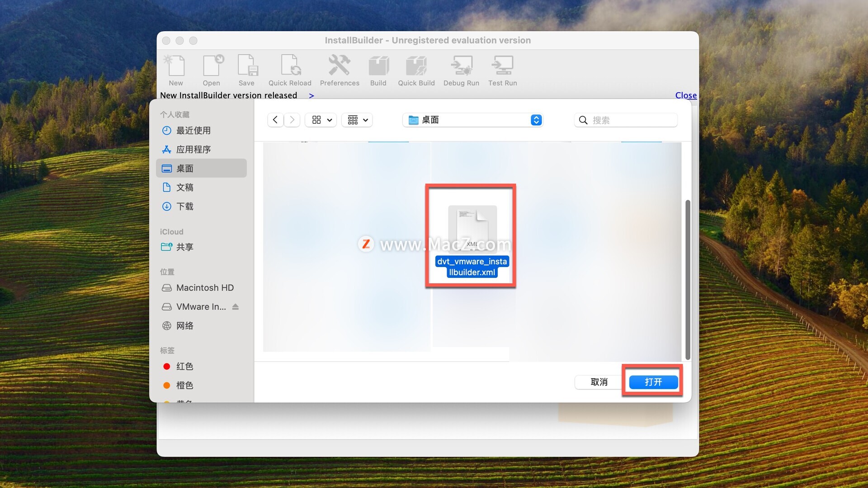Select 文稿 in the sidebar
This screenshot has height=488, width=868.
click(x=201, y=188)
